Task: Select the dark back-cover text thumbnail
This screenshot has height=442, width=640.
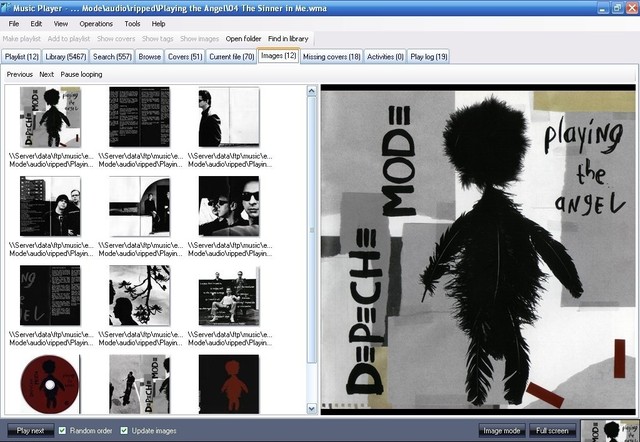Action: click(50, 295)
